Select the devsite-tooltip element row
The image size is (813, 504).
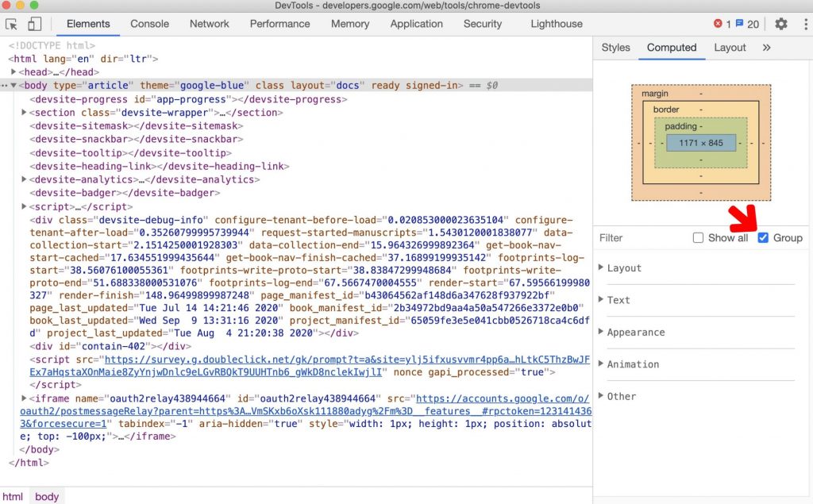pyautogui.click(x=130, y=153)
